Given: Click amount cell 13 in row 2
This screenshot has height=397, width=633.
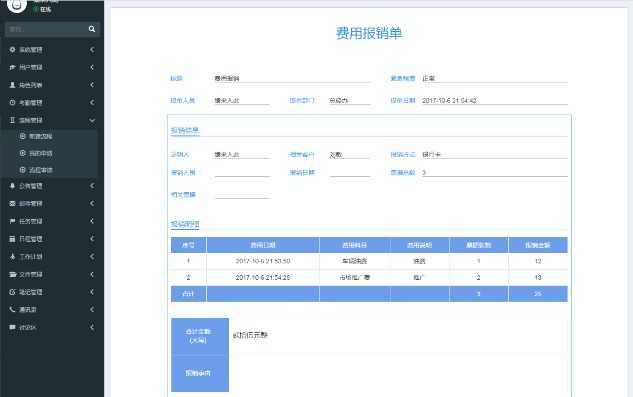Looking at the screenshot, I should (x=538, y=277).
